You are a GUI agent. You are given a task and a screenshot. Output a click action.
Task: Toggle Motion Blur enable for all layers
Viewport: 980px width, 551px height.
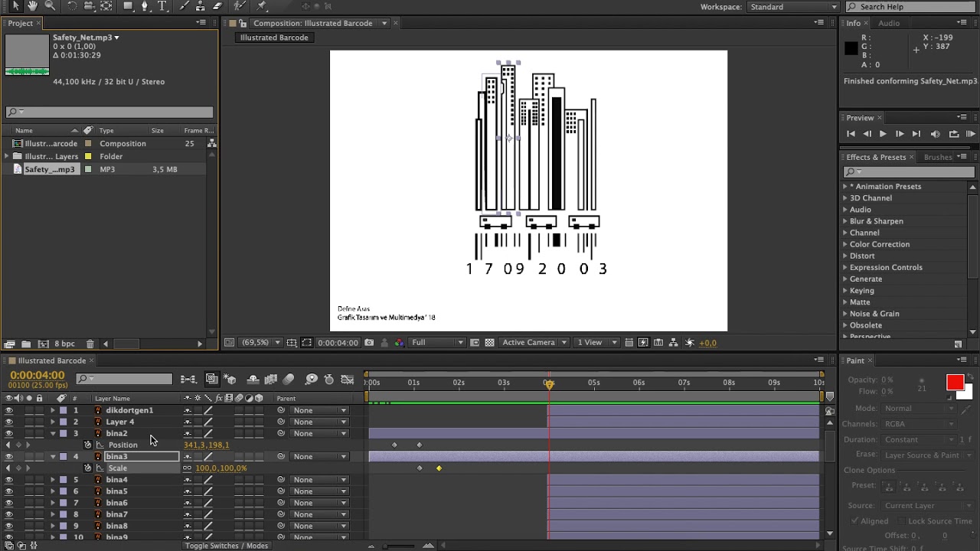289,379
